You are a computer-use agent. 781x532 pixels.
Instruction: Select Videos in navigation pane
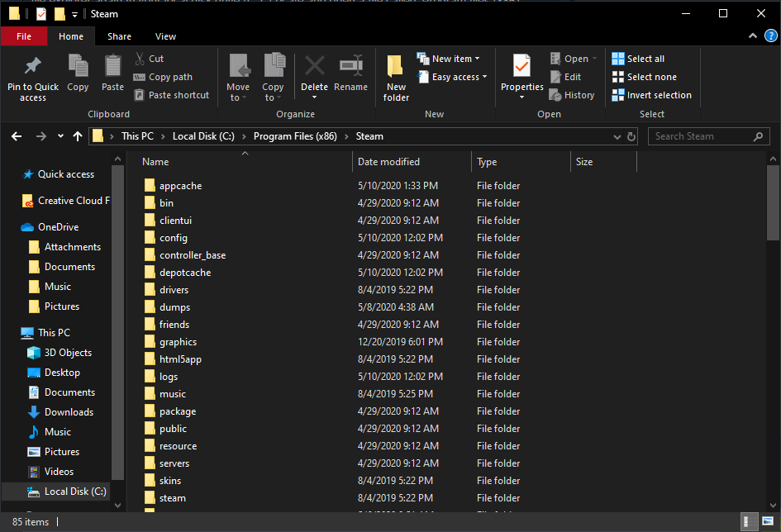coord(59,472)
